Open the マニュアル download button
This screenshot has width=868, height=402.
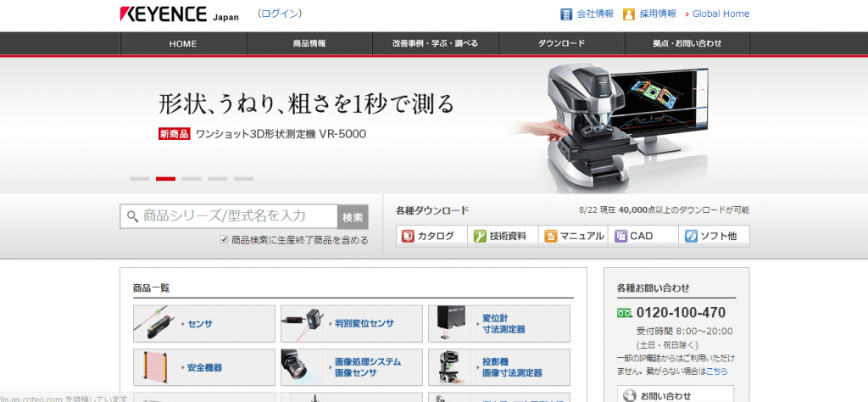(573, 236)
